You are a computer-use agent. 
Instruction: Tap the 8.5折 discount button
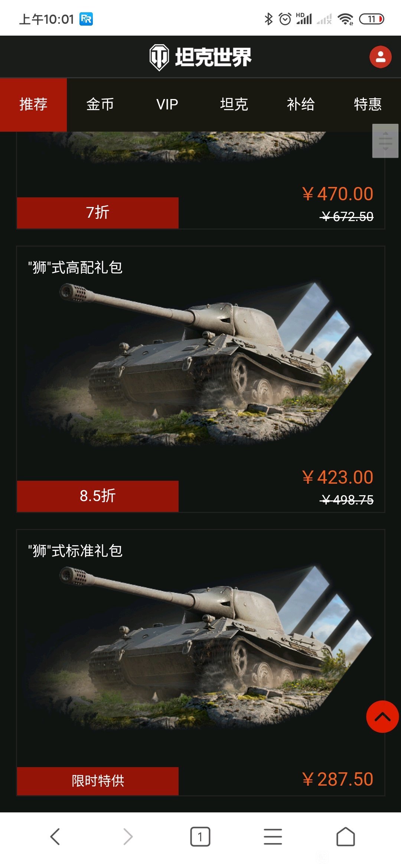98,496
